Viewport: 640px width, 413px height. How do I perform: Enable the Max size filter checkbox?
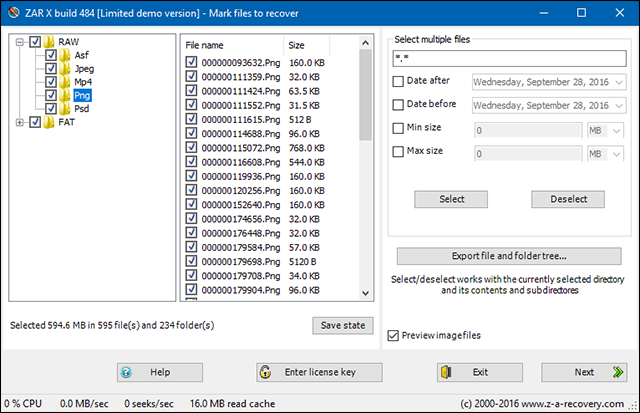(x=398, y=152)
